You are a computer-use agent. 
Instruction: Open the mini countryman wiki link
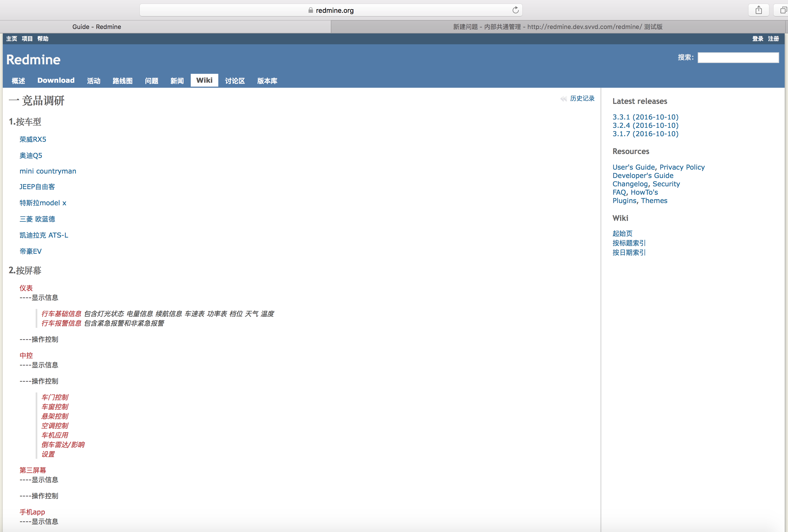click(48, 171)
